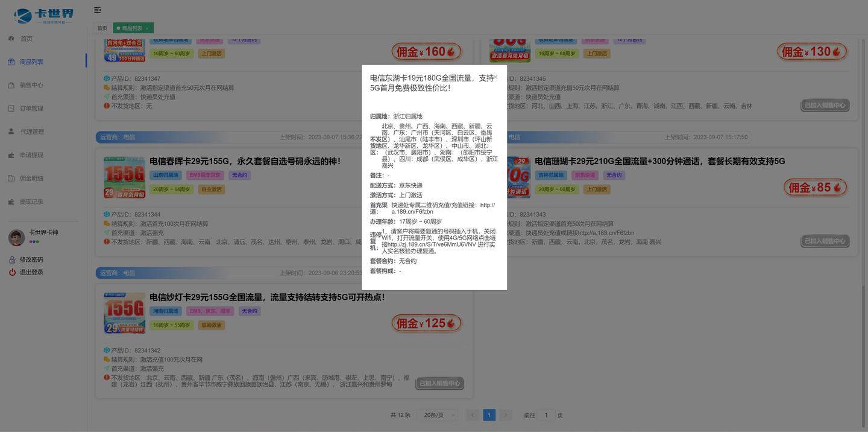
Task: Click the 修改密码 link
Action: click(31, 259)
